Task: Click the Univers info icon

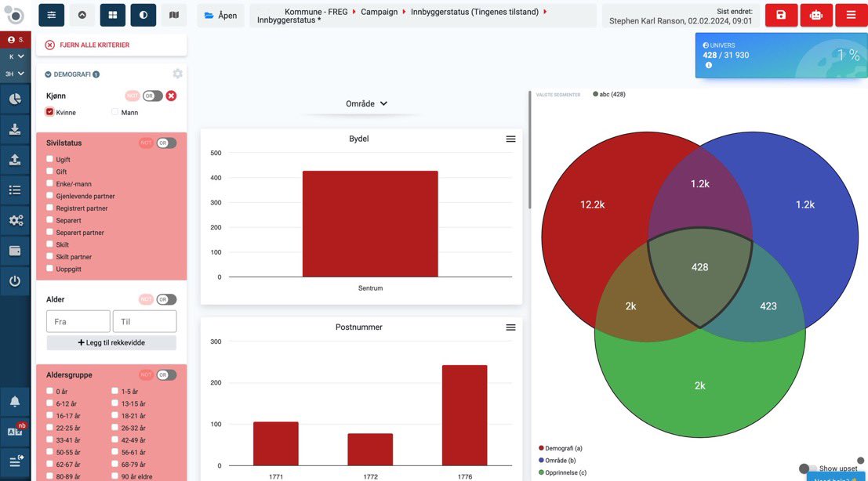Action: [709, 65]
